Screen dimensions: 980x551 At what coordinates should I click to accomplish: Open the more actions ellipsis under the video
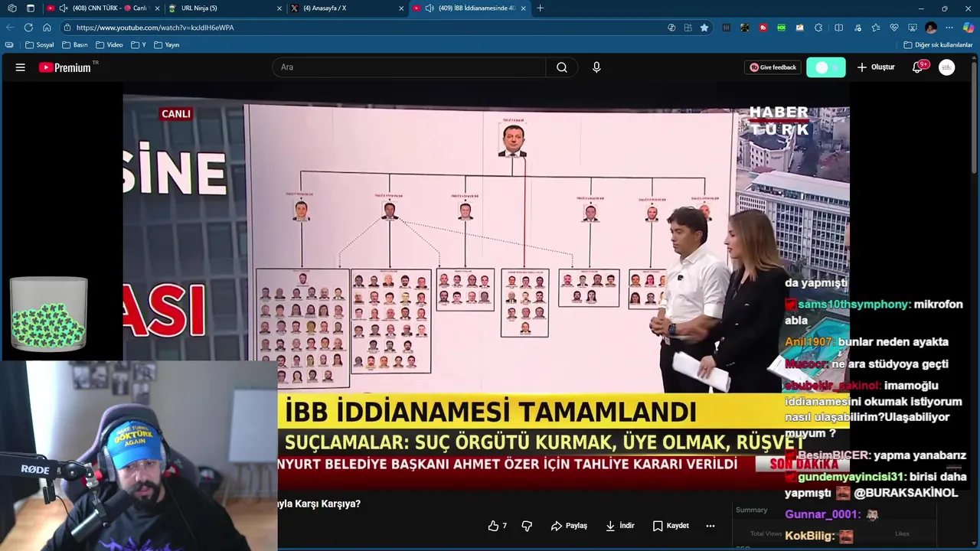(710, 526)
